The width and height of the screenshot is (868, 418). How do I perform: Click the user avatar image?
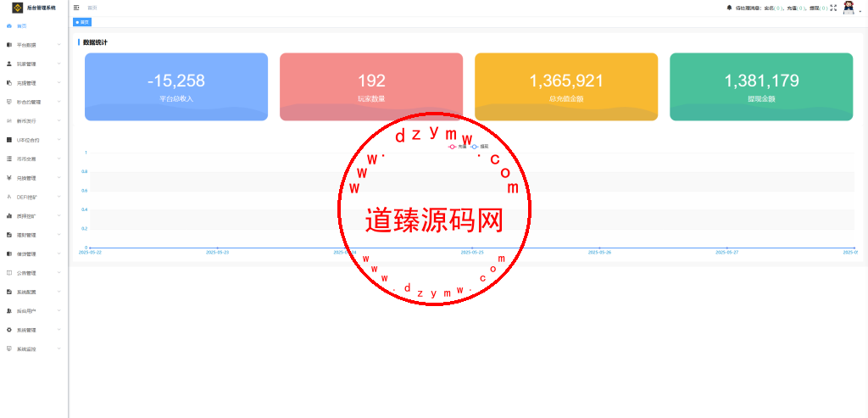(x=849, y=8)
